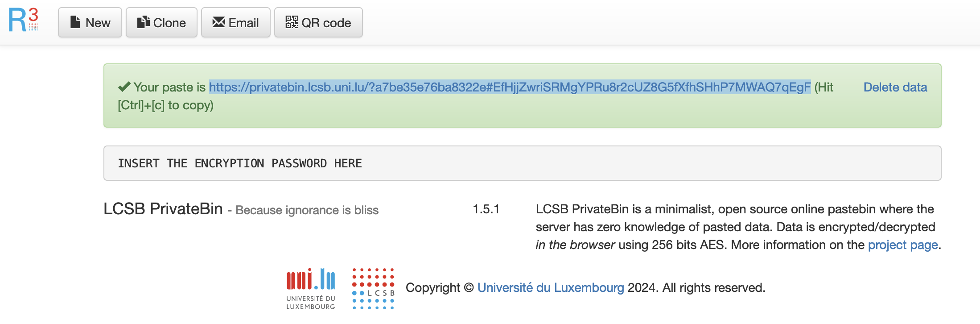
Task: Click the uni.lu university logo
Action: pyautogui.click(x=311, y=289)
